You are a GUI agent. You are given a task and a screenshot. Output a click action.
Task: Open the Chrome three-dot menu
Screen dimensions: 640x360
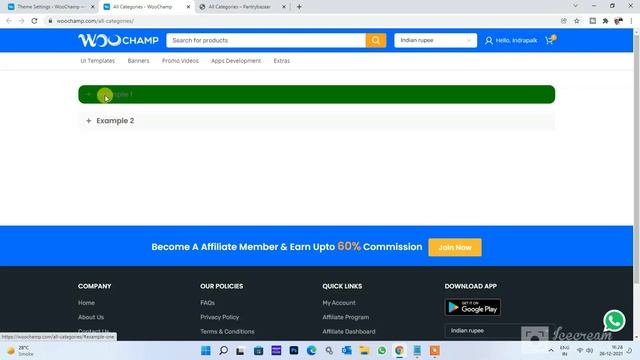[x=631, y=20]
